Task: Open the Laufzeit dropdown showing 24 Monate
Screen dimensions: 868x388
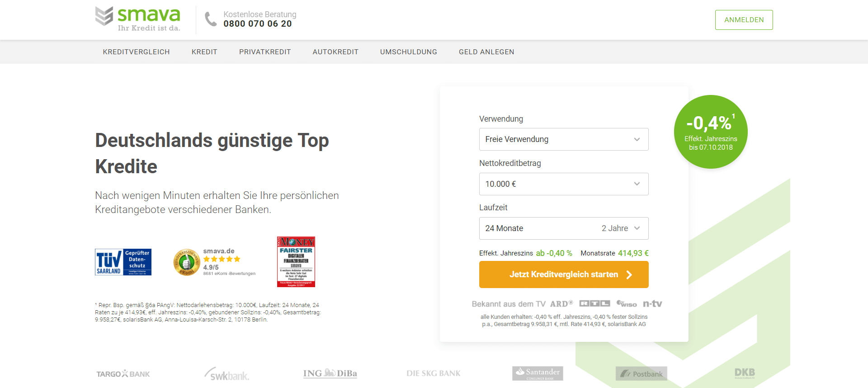Action: point(564,228)
